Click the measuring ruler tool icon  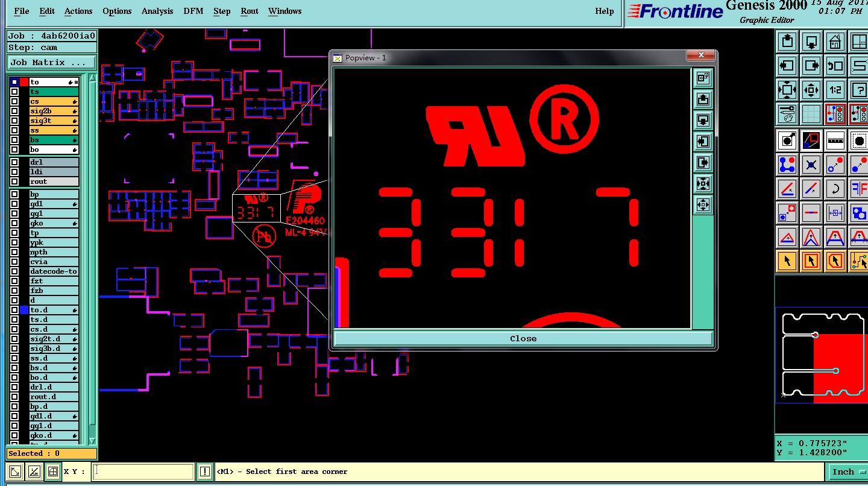point(835,141)
